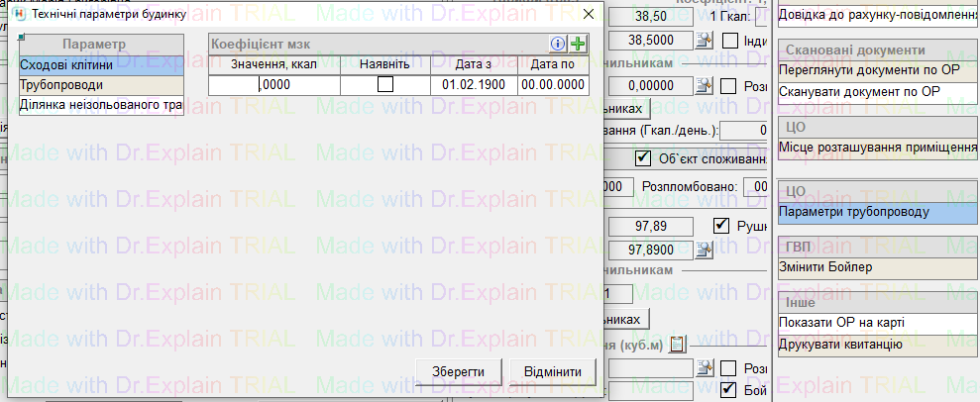
Task: Click the Значення, ккал input cell
Action: click(x=274, y=85)
